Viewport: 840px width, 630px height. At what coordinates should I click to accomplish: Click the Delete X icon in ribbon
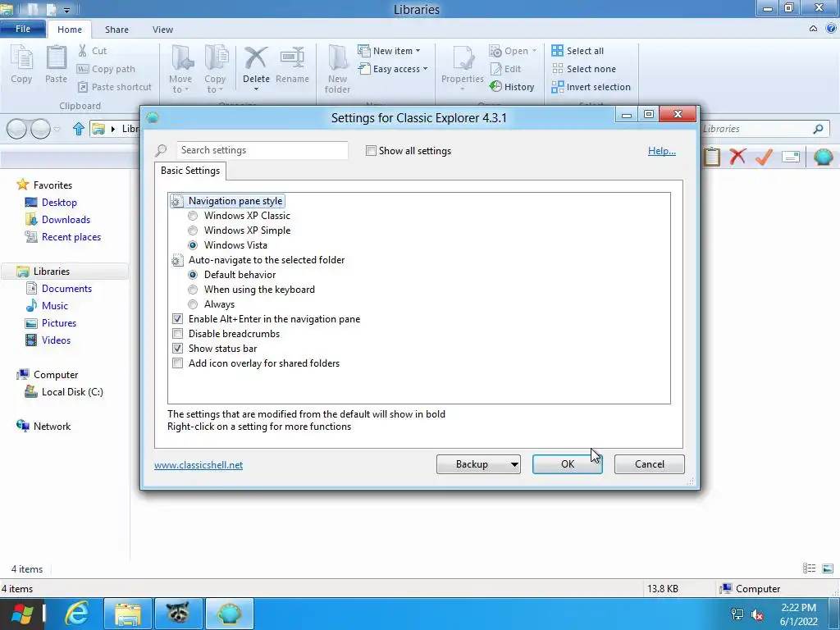pyautogui.click(x=256, y=58)
